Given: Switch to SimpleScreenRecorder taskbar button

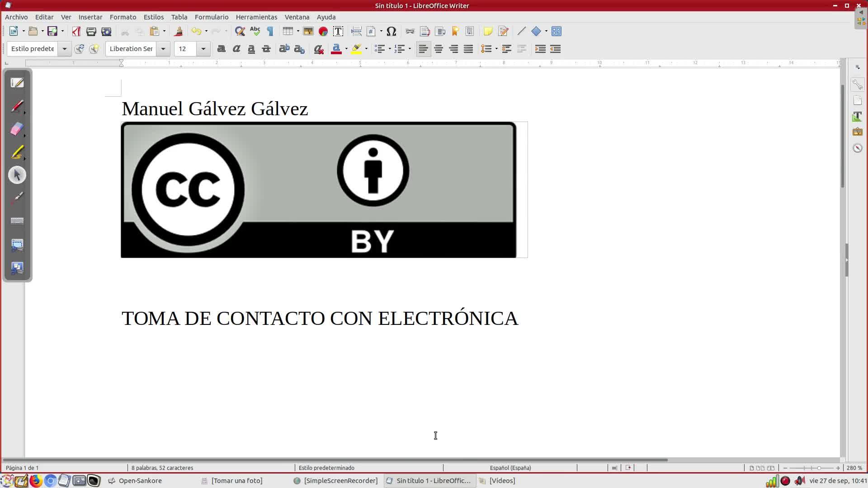Looking at the screenshot, I should (336, 481).
